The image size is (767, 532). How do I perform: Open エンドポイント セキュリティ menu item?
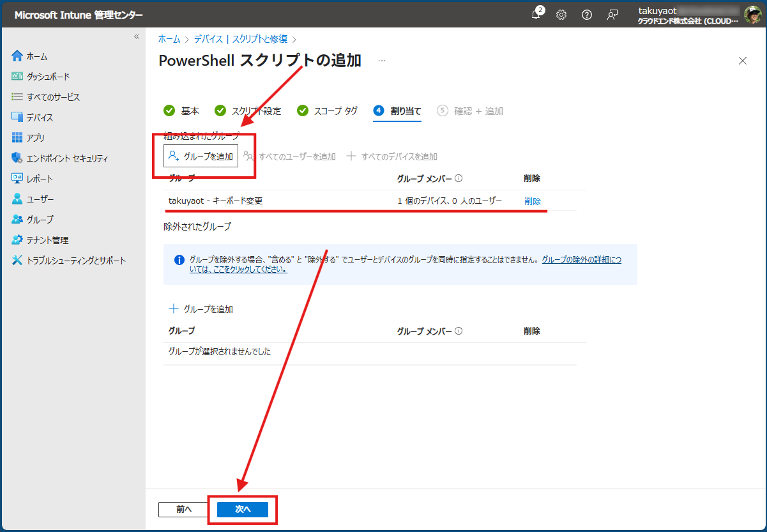(x=67, y=158)
